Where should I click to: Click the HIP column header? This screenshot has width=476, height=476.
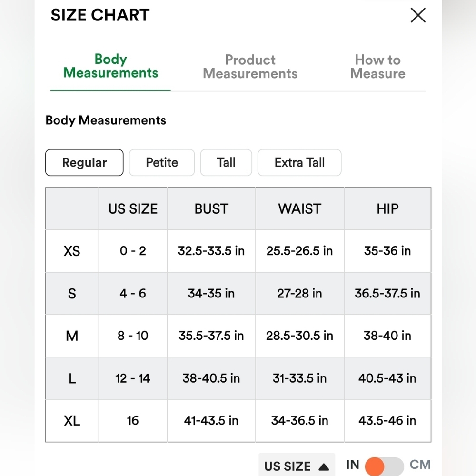point(387,209)
